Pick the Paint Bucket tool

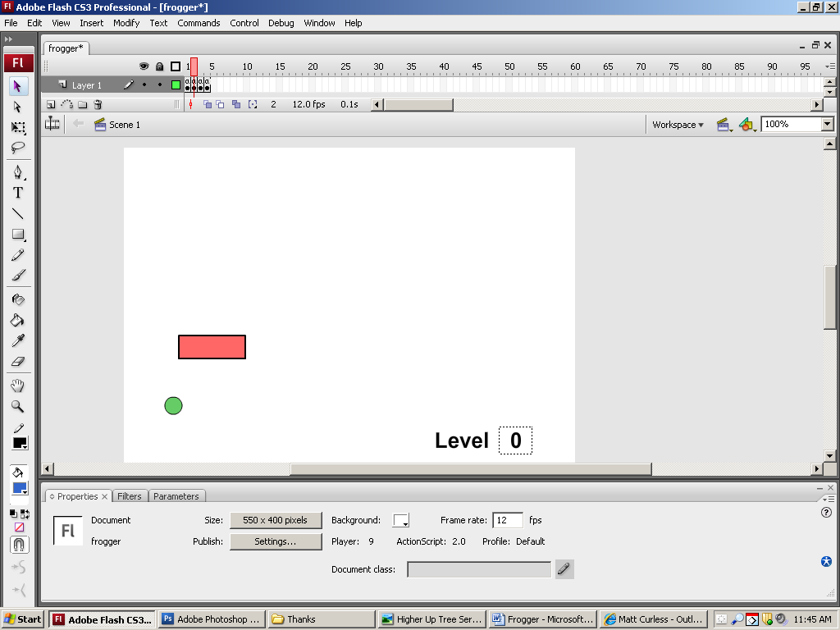[x=18, y=320]
